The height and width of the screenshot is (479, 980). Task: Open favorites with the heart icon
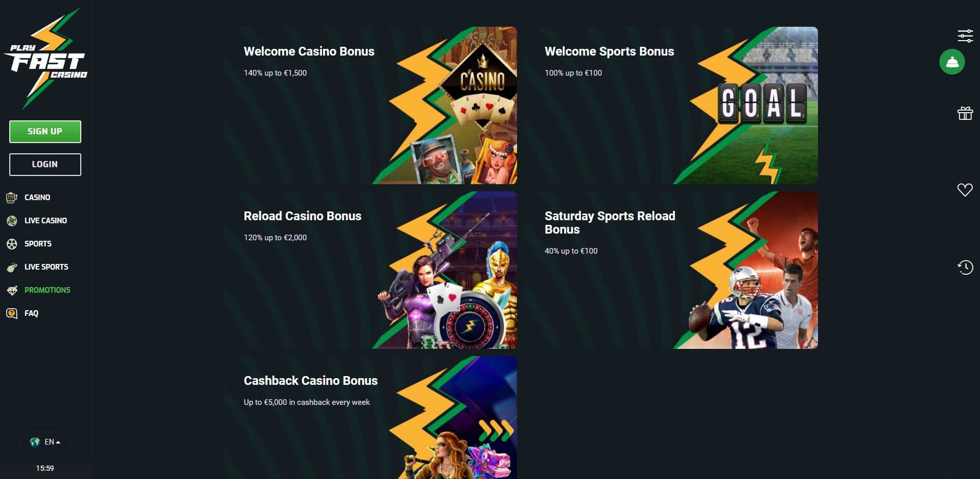click(965, 190)
